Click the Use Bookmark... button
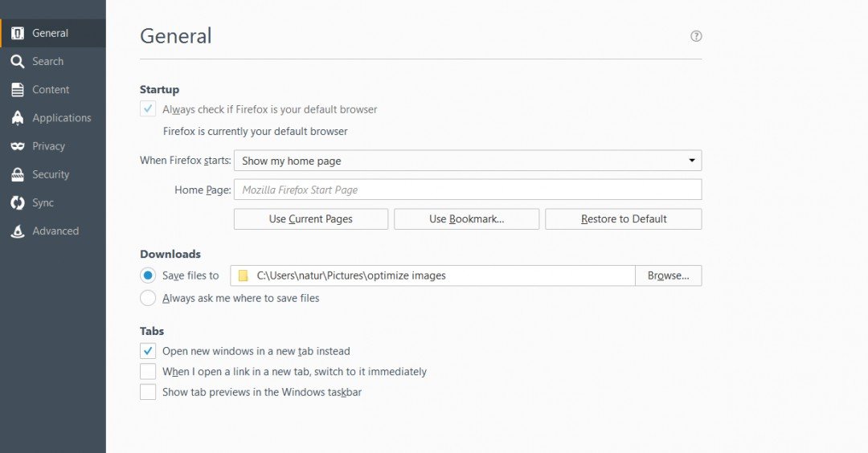The height and width of the screenshot is (453, 868). (467, 219)
